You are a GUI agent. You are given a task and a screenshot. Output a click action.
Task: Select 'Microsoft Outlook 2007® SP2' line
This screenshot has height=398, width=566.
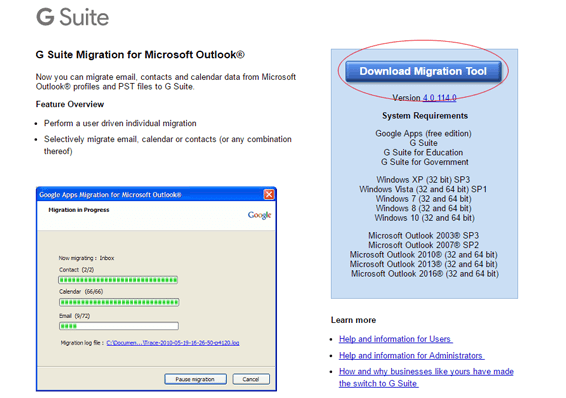423,245
